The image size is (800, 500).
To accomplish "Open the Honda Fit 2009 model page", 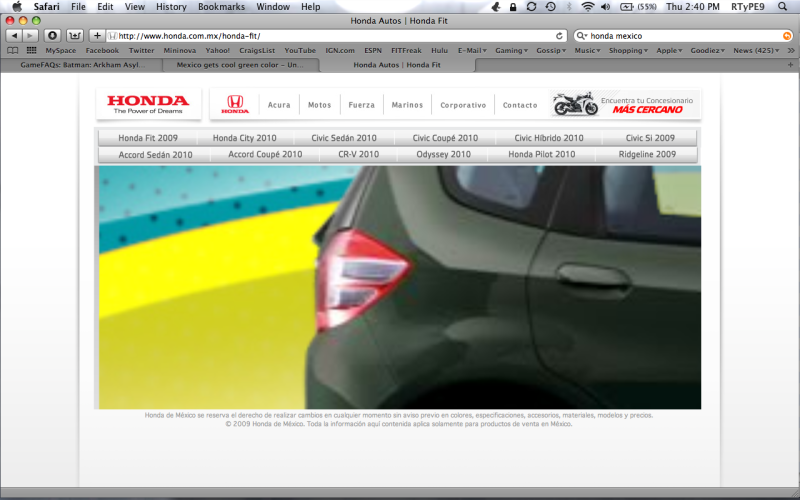I will [148, 138].
